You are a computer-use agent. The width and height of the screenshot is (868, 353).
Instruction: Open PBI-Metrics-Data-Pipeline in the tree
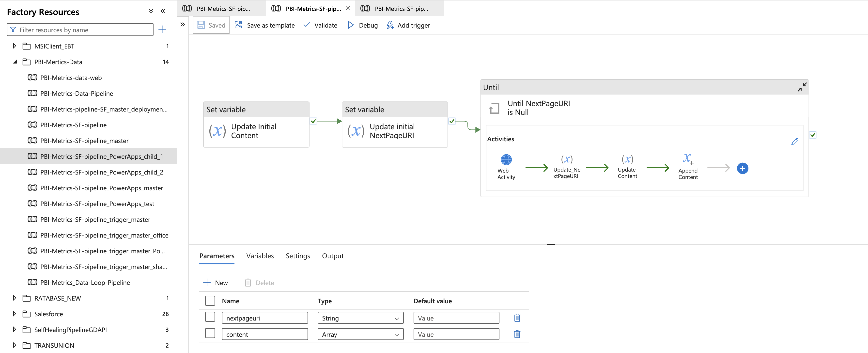tap(77, 93)
